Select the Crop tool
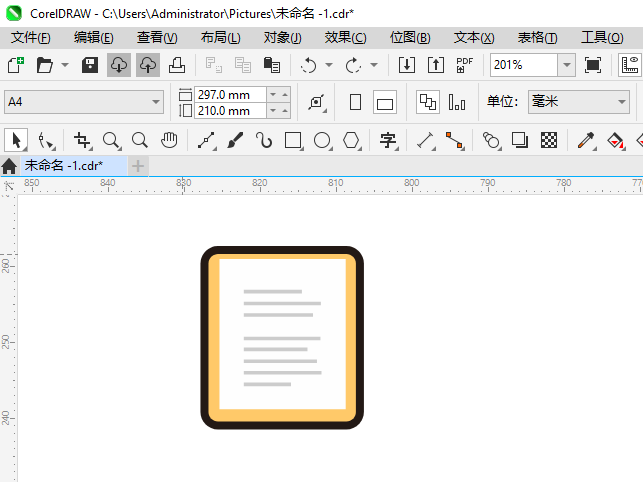The width and height of the screenshot is (643, 482). (82, 140)
